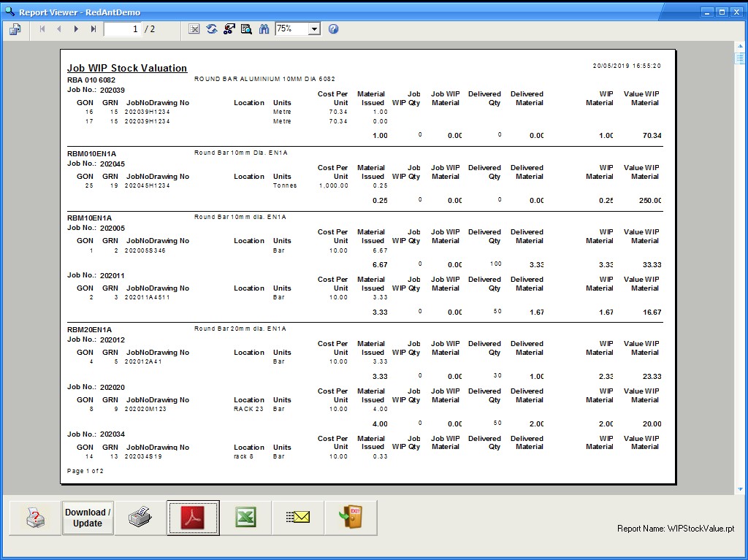
Task: Click the stop loading icon
Action: point(194,29)
